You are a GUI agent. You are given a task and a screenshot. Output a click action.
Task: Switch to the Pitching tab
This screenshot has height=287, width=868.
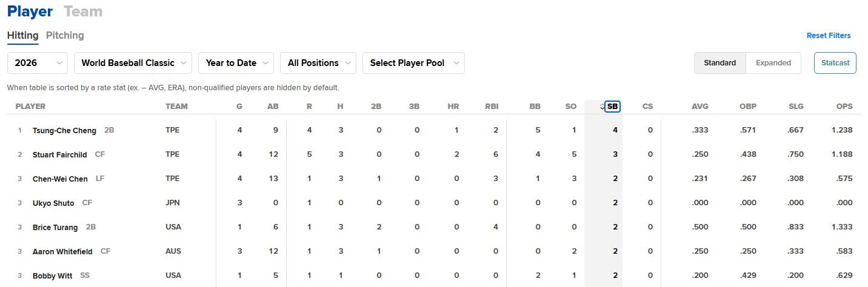click(65, 35)
